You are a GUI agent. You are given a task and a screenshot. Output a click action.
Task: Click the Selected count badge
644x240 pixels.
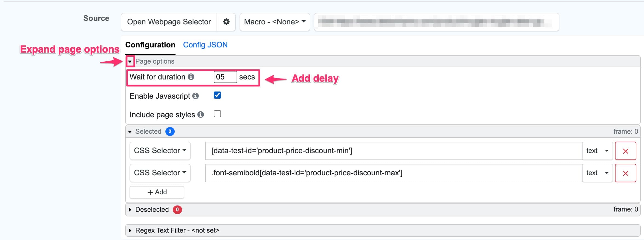coord(170,131)
